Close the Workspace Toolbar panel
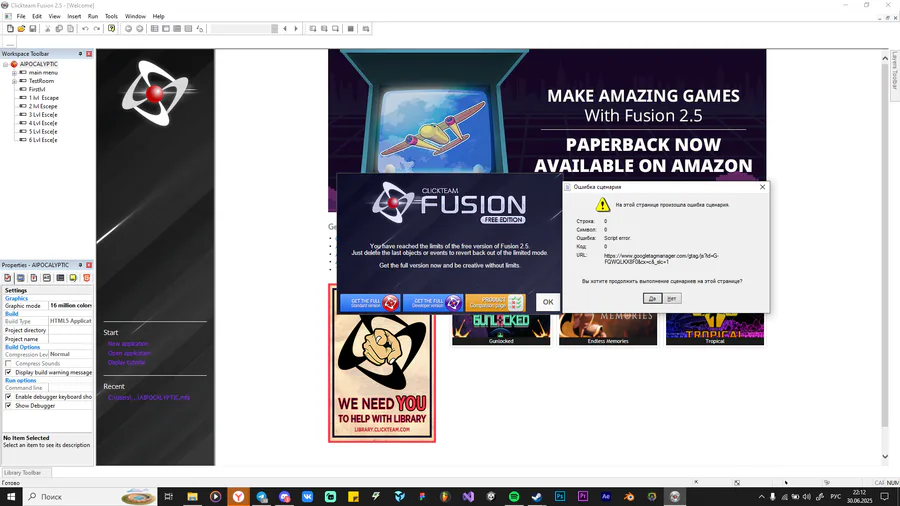 point(89,53)
